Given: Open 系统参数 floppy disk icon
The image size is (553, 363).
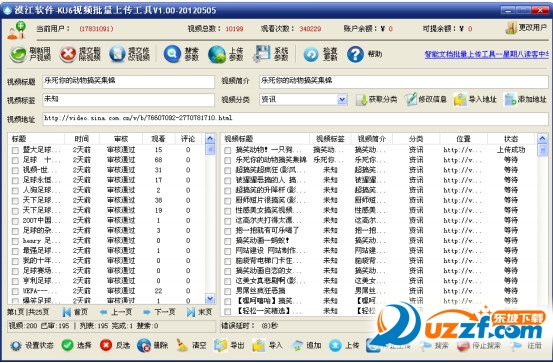Looking at the screenshot, I should 262,54.
